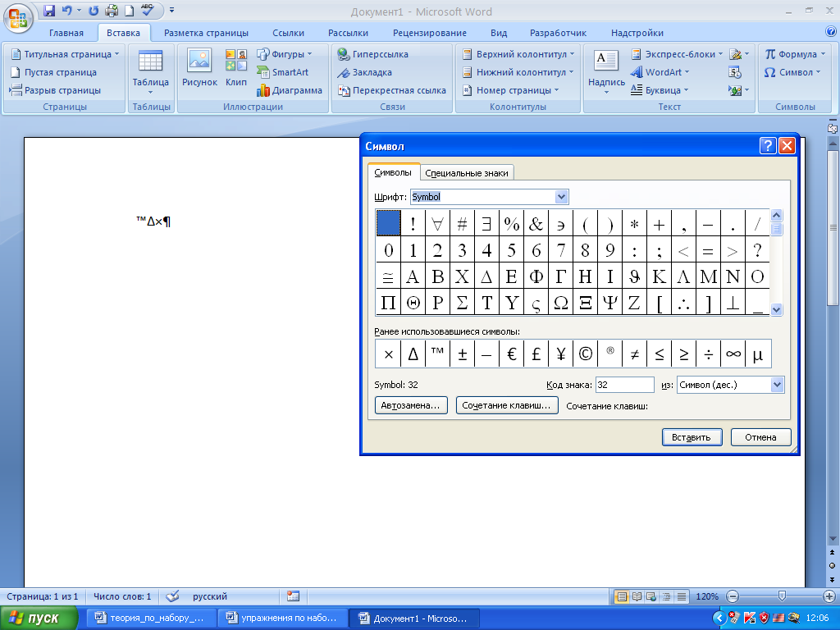Open the Разметка страницы ribbon tab
This screenshot has width=840, height=630.
(206, 33)
